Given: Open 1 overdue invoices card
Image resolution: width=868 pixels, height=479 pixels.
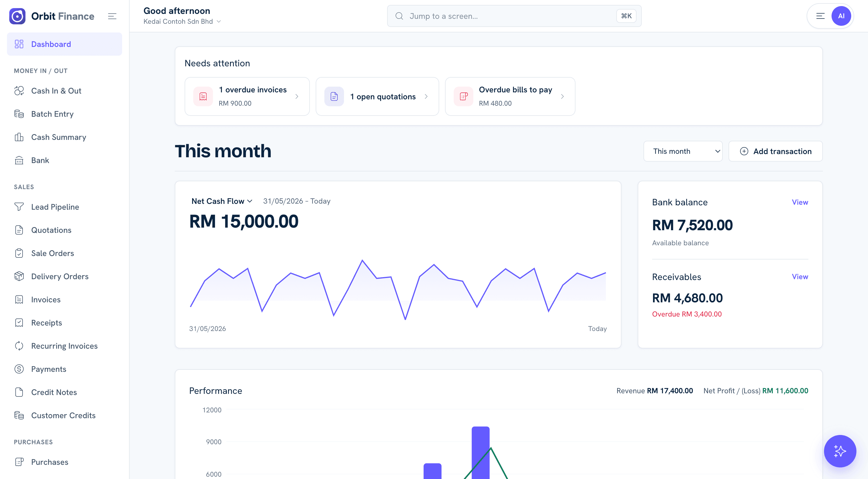Looking at the screenshot, I should pyautogui.click(x=247, y=96).
